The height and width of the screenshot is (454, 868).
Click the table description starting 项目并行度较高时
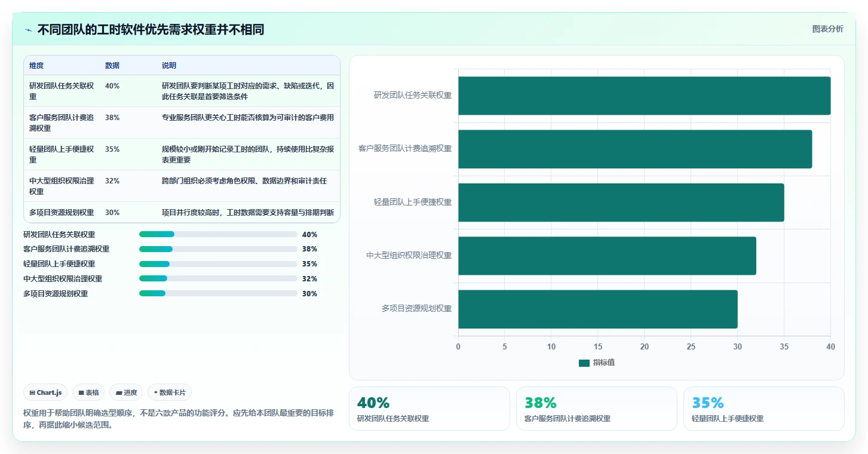pos(248,213)
